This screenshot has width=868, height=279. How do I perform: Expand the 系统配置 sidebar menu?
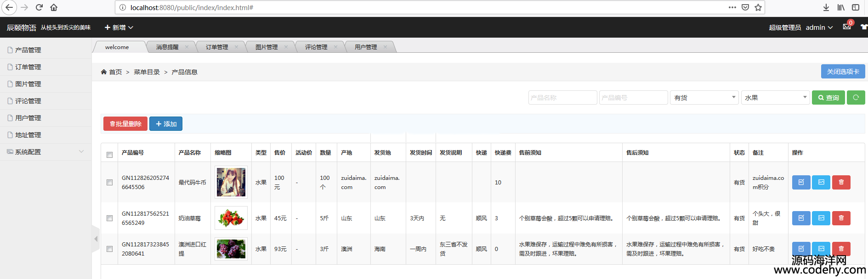tap(45, 152)
